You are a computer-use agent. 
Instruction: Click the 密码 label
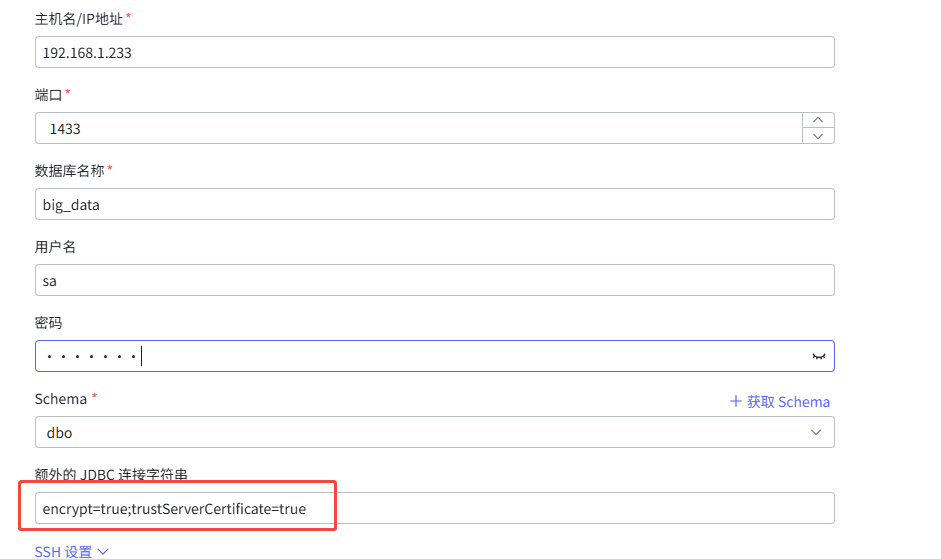(49, 323)
